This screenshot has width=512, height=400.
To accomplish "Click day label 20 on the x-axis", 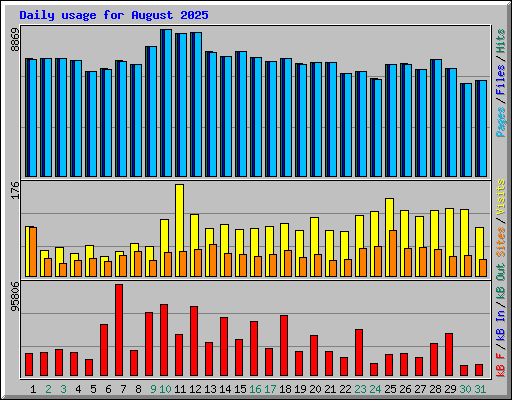I will click(x=315, y=389).
